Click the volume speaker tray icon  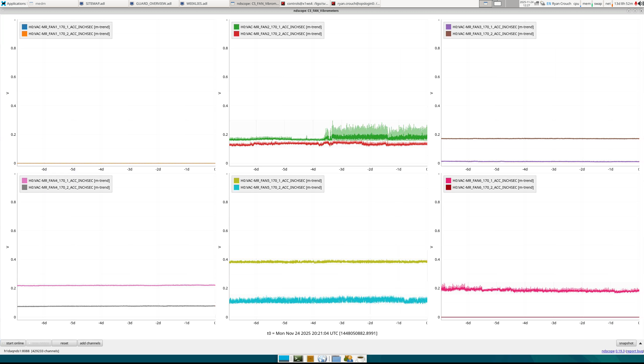[x=641, y=4]
